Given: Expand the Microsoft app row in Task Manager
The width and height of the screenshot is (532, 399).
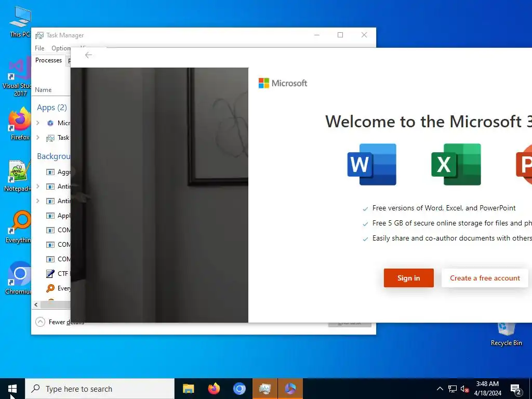Looking at the screenshot, I should point(38,123).
